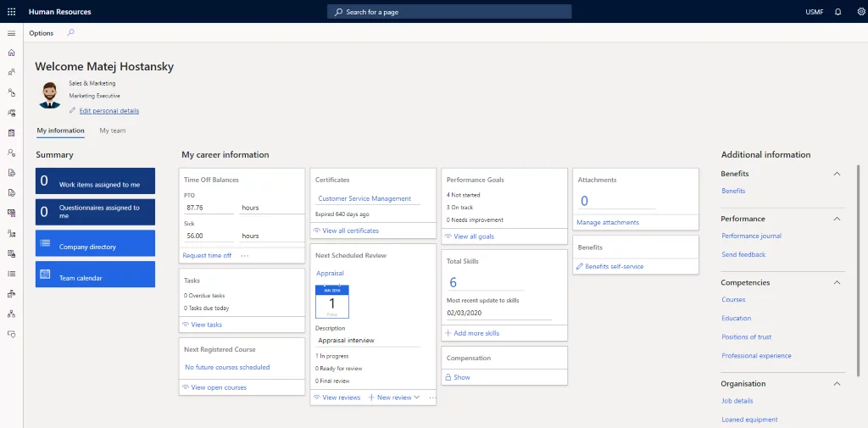Open Job details link

(x=737, y=401)
